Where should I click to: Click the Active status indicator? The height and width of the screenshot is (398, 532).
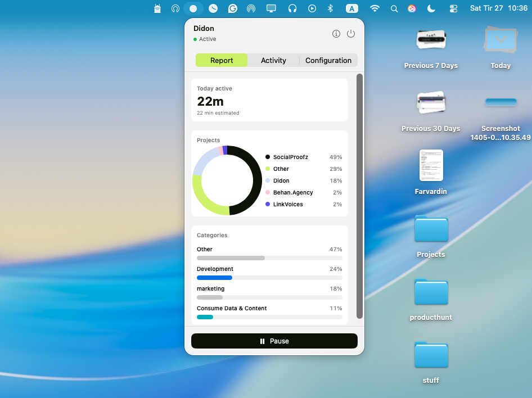pyautogui.click(x=205, y=39)
